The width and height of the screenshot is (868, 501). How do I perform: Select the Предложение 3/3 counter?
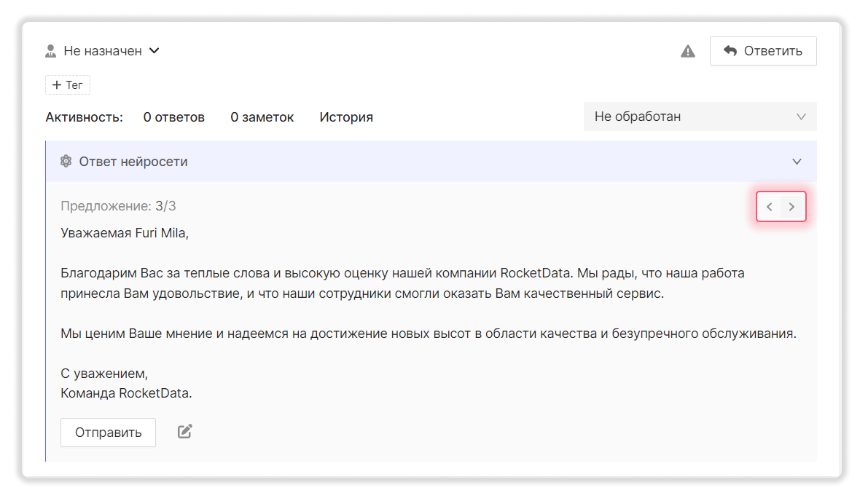pyautogui.click(x=118, y=205)
